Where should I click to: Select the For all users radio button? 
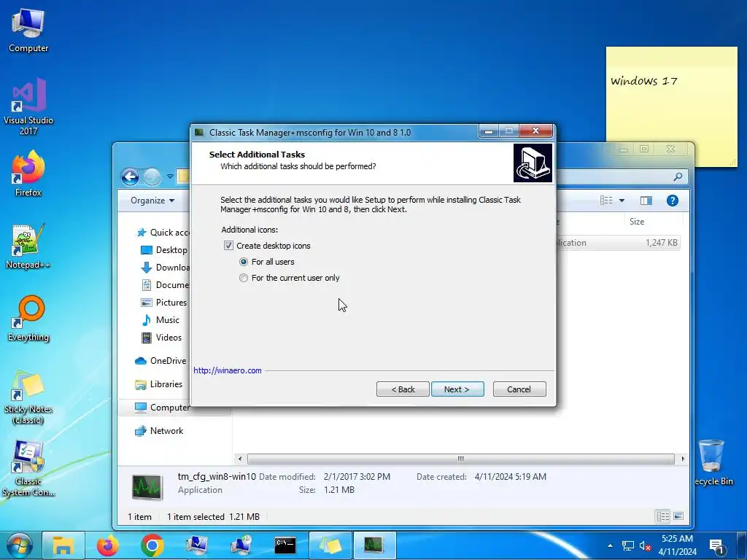click(x=244, y=262)
